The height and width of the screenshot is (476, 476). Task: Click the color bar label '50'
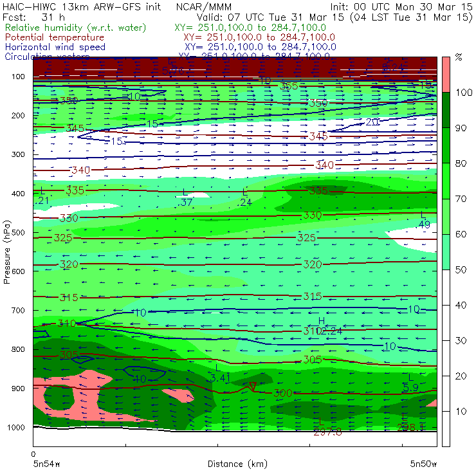tap(461, 270)
